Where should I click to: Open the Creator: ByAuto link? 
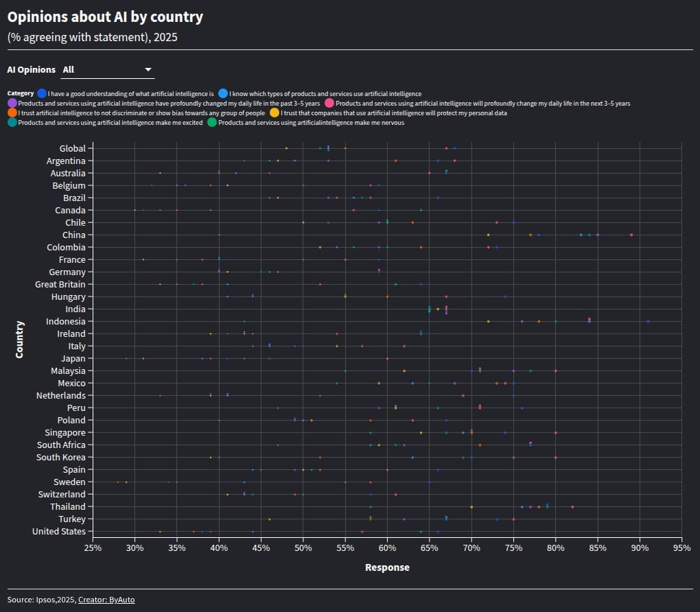106,600
